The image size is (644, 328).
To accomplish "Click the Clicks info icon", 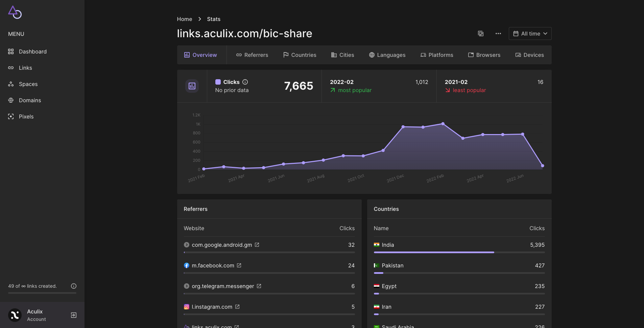I will [x=245, y=82].
